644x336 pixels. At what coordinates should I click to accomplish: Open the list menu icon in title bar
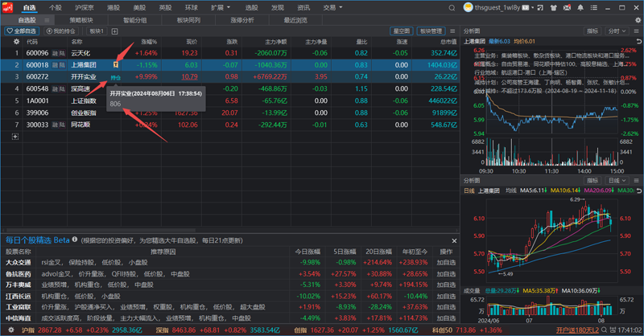tap(594, 7)
